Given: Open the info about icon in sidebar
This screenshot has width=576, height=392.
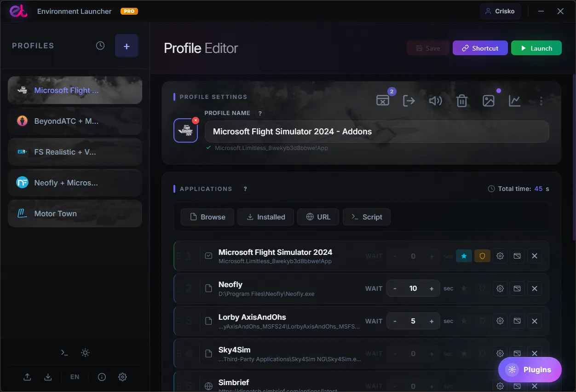Looking at the screenshot, I should (x=102, y=377).
